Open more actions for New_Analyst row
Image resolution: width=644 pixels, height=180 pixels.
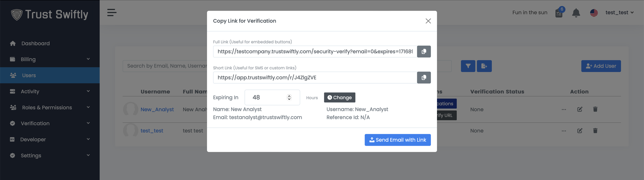coord(564,109)
